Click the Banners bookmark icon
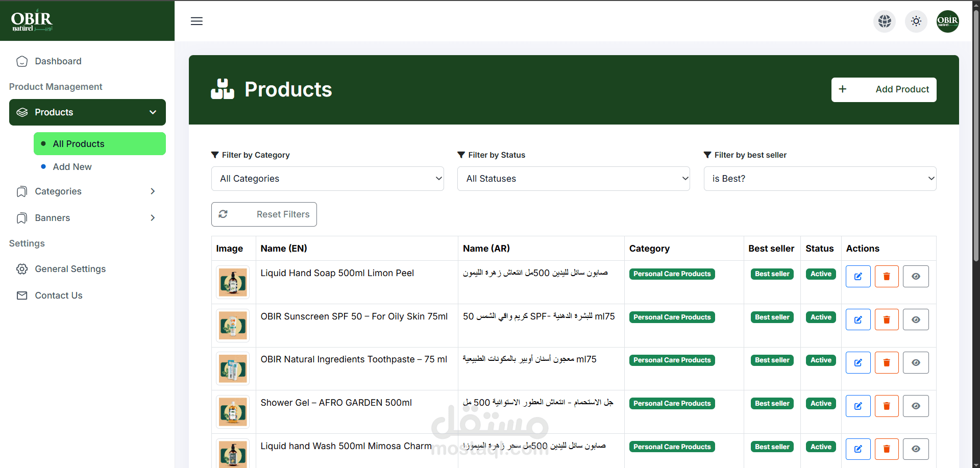This screenshot has height=468, width=980. [22, 218]
